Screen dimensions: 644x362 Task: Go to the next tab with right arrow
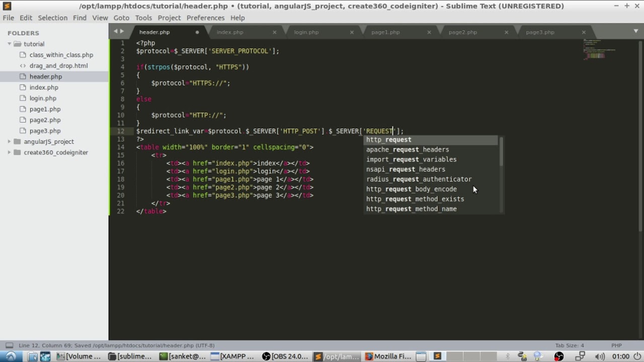[x=122, y=31]
